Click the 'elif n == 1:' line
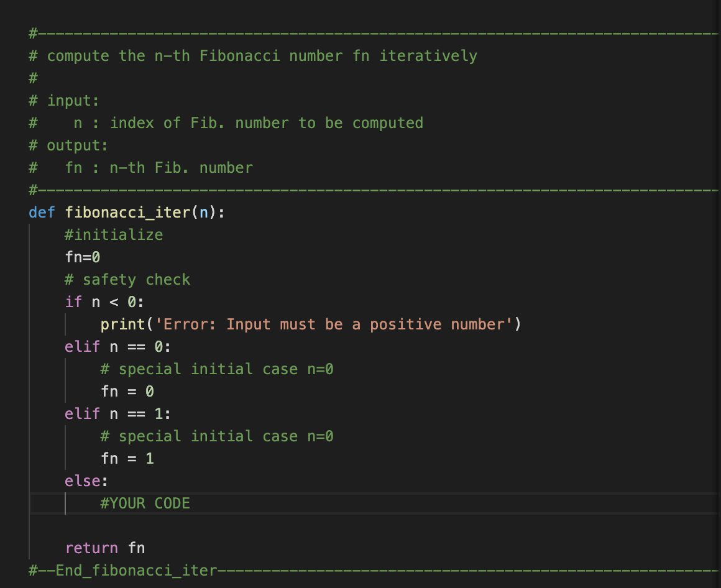 point(118,414)
